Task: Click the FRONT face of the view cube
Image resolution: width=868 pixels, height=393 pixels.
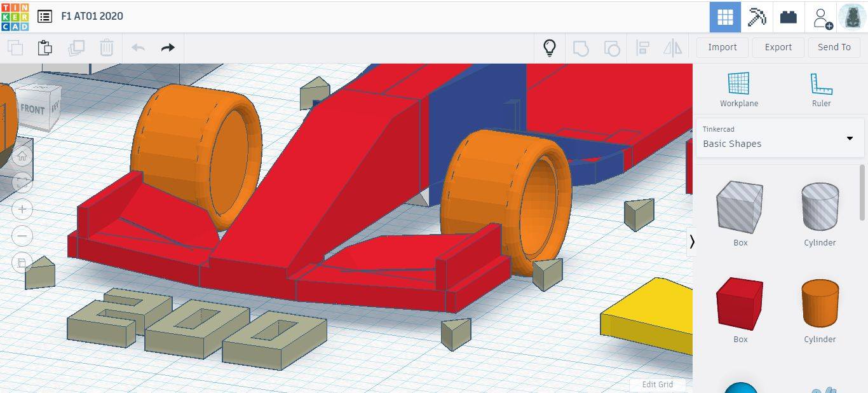Action: (32, 109)
